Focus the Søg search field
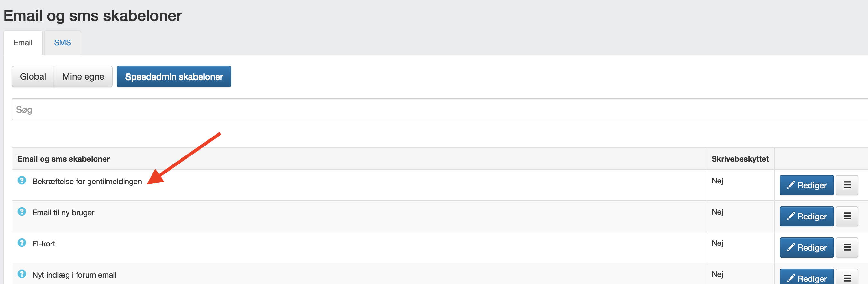The width and height of the screenshot is (868, 284). click(x=440, y=109)
